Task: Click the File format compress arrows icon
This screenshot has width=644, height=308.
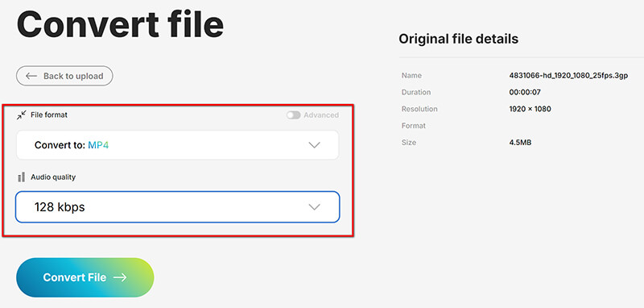Action: 22,115
